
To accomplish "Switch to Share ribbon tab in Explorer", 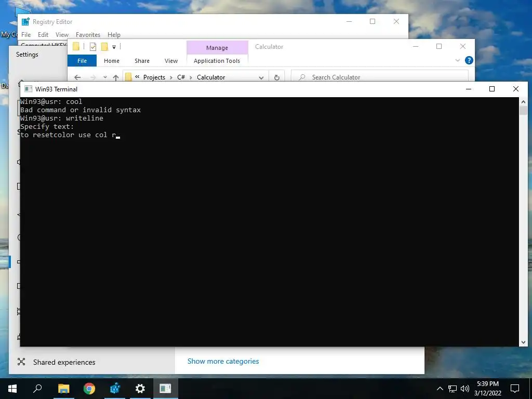I will click(x=142, y=61).
